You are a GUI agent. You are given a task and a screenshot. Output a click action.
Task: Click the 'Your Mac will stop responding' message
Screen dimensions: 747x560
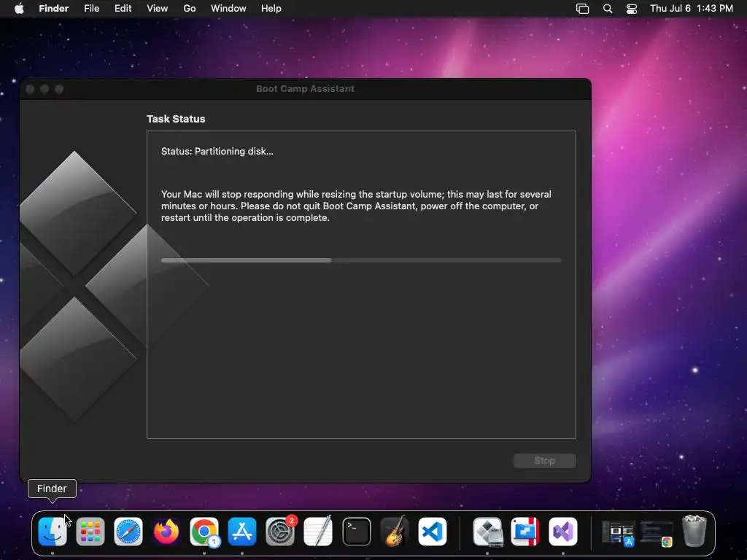356,206
